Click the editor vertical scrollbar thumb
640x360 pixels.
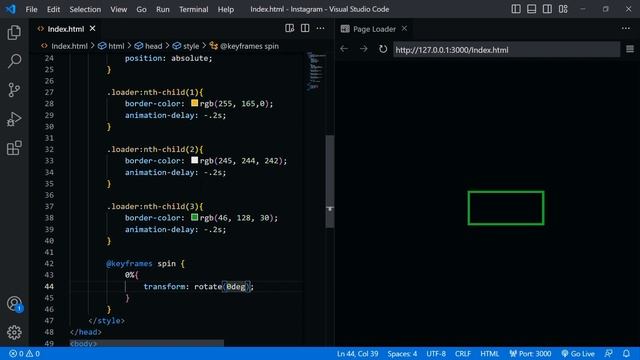tap(330, 181)
